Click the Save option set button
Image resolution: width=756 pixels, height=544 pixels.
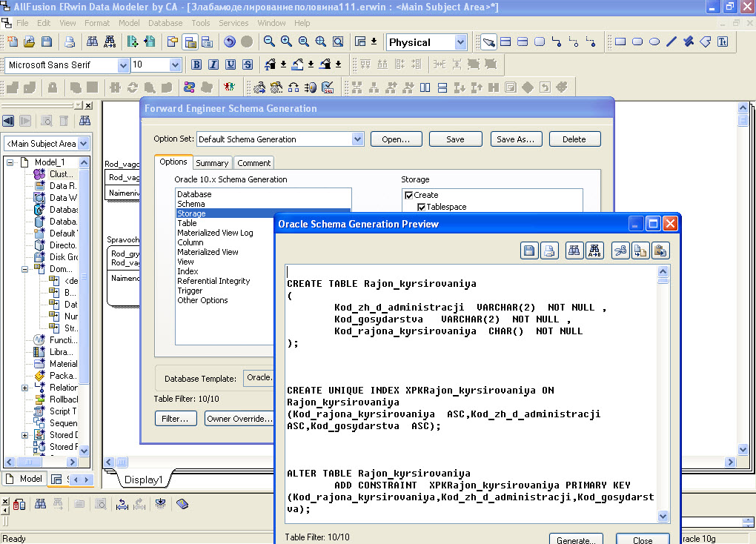click(x=455, y=139)
